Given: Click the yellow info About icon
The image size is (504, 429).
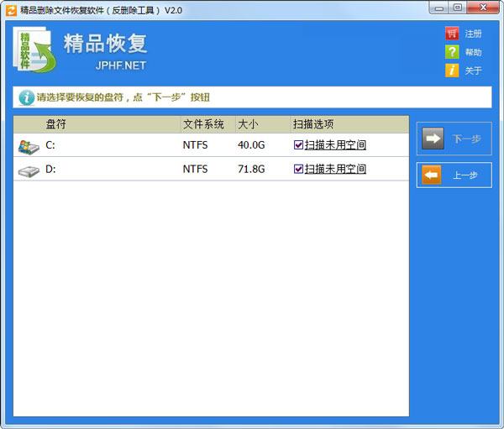Looking at the screenshot, I should 452,71.
